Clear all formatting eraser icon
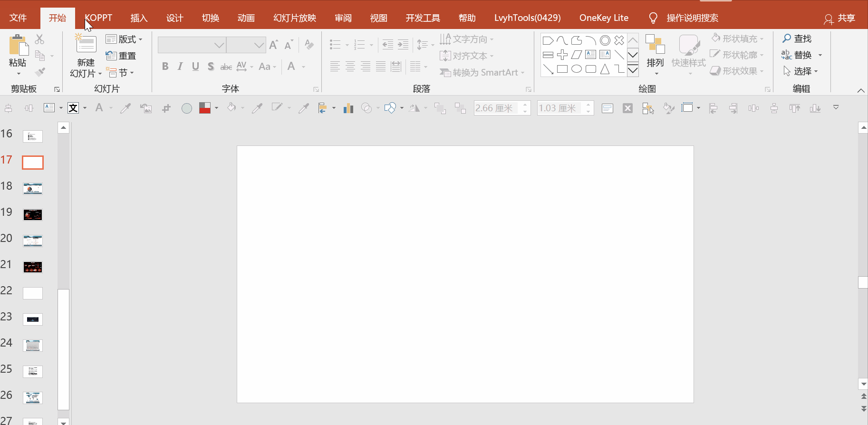 pyautogui.click(x=309, y=45)
